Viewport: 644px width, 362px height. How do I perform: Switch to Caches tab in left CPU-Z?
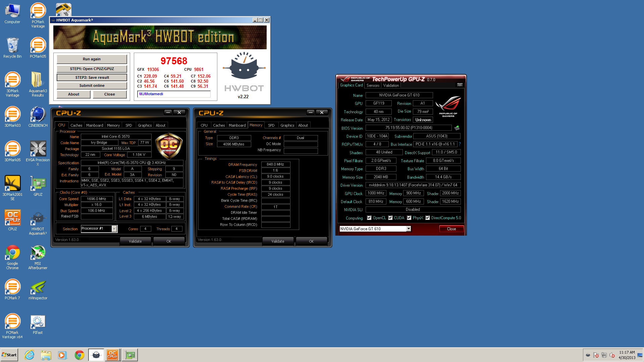coord(76,125)
